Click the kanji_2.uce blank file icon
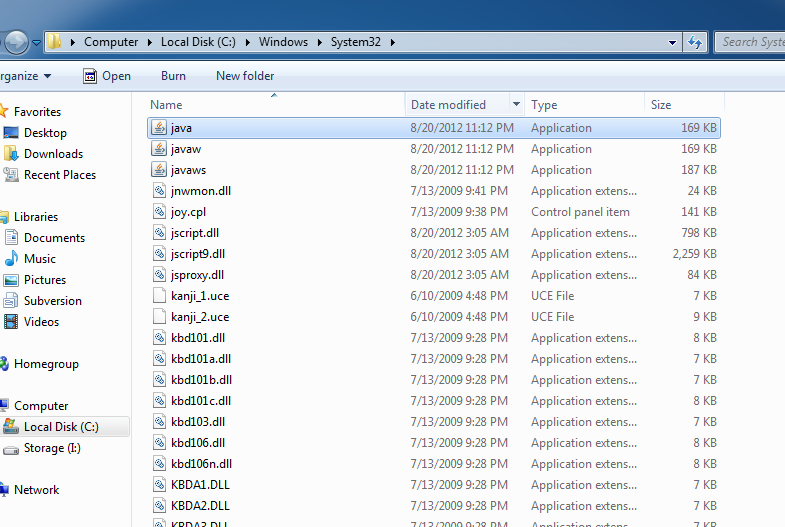 pyautogui.click(x=159, y=317)
